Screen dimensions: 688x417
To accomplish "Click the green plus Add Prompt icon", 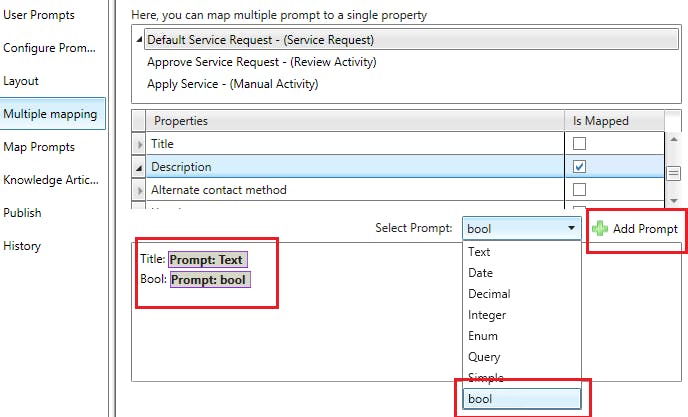I will [600, 228].
